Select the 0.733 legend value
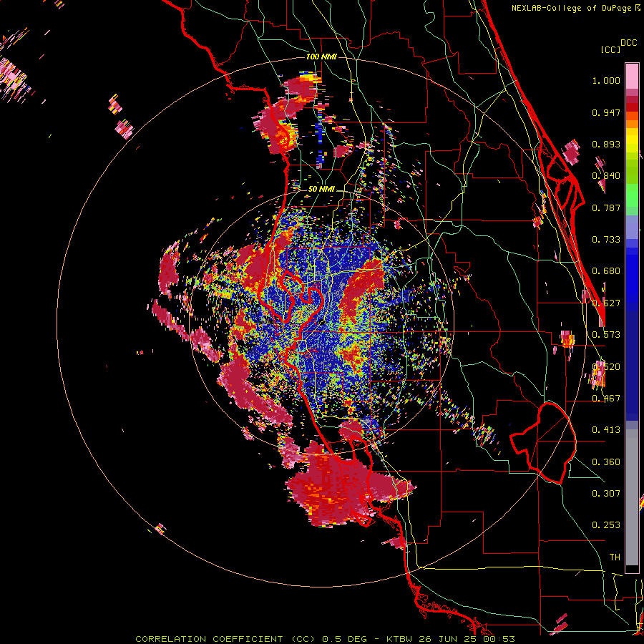The image size is (644, 644). point(606,240)
